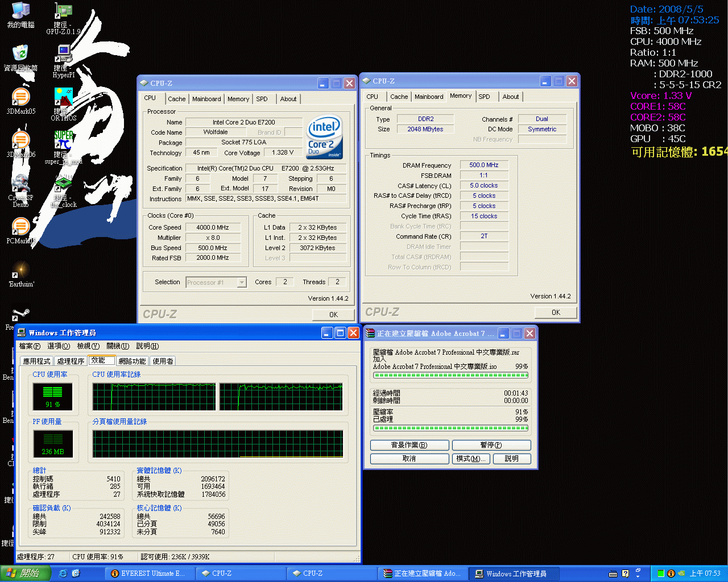The height and width of the screenshot is (582, 728).
Task: Click the Intel Core 2 Duo E7200 name field
Action: tap(244, 122)
